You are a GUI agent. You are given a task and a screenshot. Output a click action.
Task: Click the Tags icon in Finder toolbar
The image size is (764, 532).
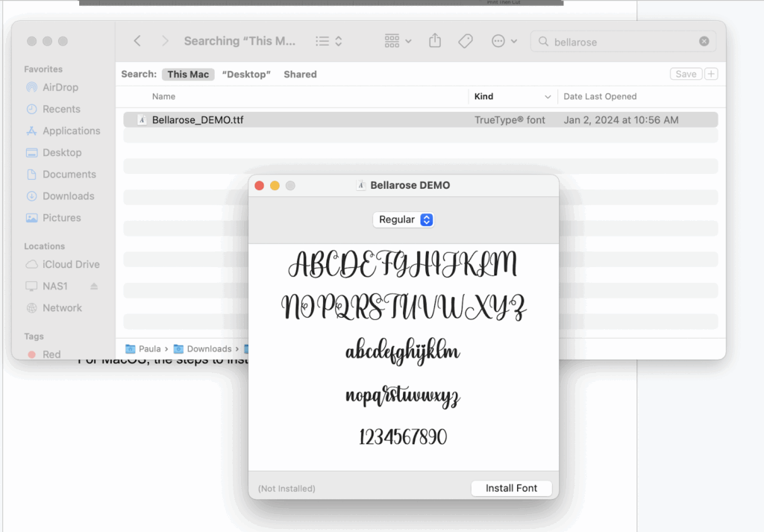[x=466, y=42]
